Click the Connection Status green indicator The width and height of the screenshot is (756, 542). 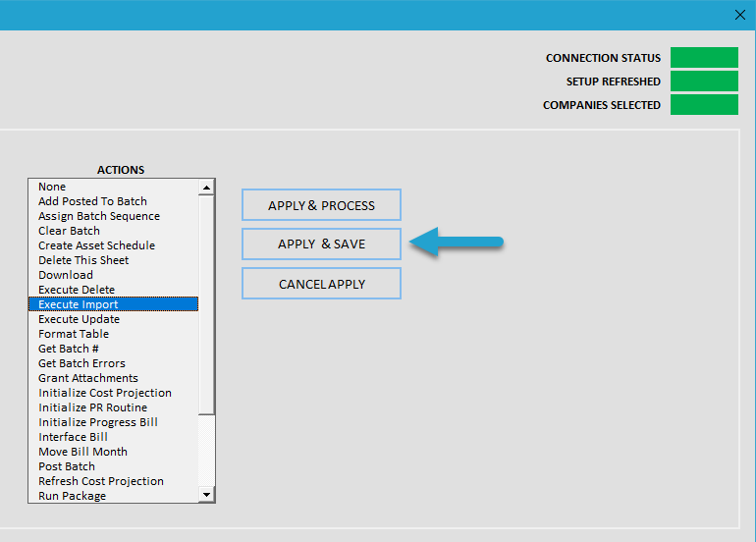click(x=704, y=57)
